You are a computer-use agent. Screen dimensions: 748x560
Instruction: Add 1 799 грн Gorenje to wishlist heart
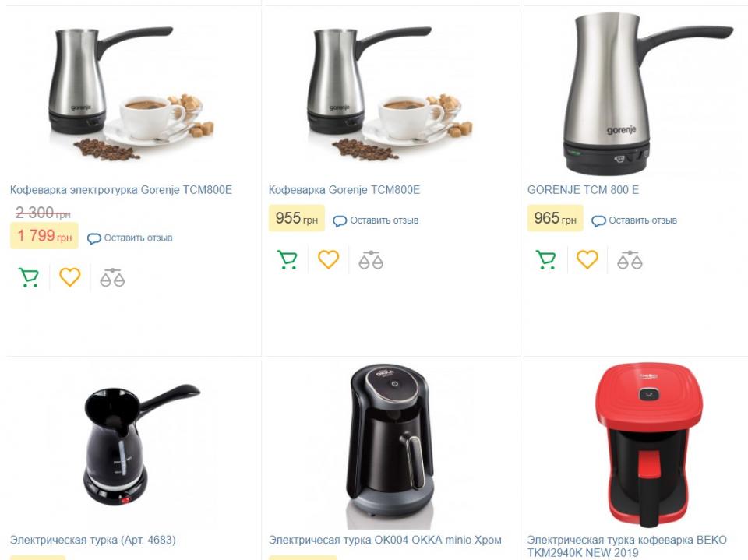point(69,277)
